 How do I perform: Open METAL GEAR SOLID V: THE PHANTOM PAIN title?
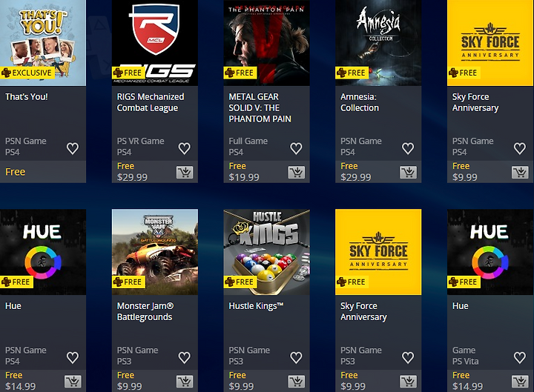coord(260,108)
